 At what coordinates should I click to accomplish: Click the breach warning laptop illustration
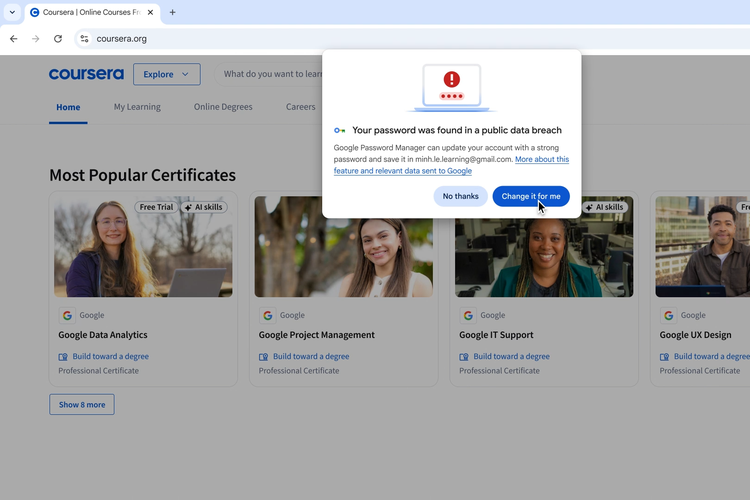pyautogui.click(x=452, y=88)
